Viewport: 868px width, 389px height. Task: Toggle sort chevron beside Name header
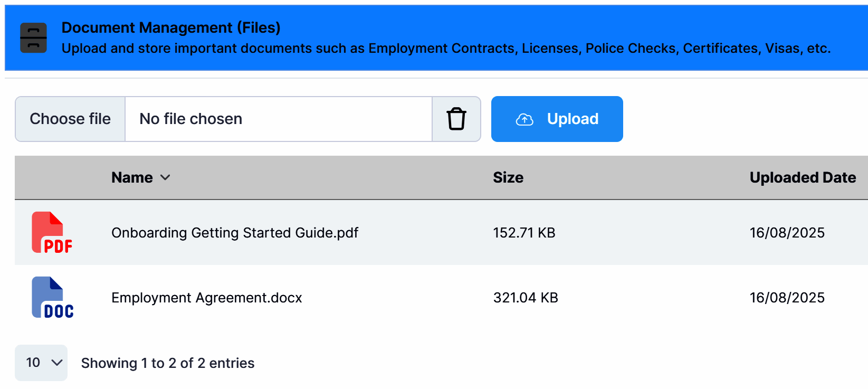pos(165,177)
